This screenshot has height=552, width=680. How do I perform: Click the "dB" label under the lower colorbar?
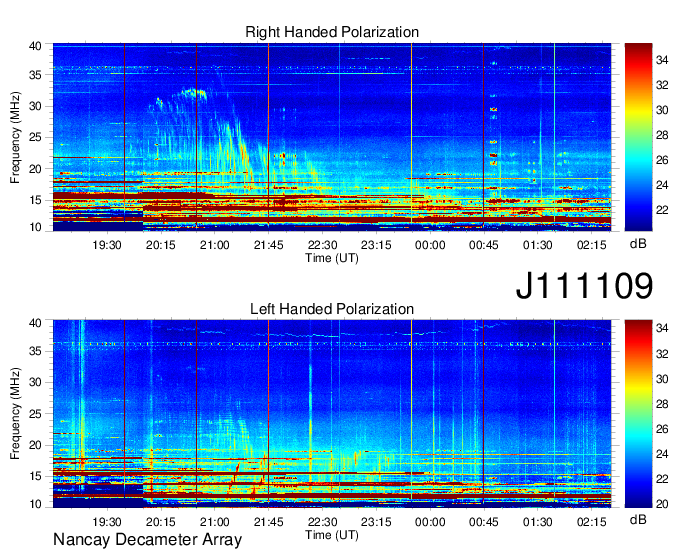coord(638,520)
